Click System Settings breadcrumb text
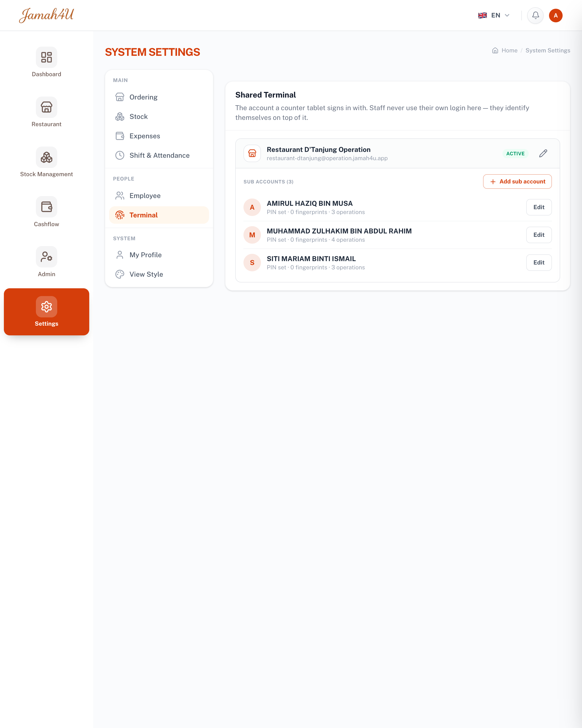Image resolution: width=582 pixels, height=728 pixels. [x=548, y=50]
